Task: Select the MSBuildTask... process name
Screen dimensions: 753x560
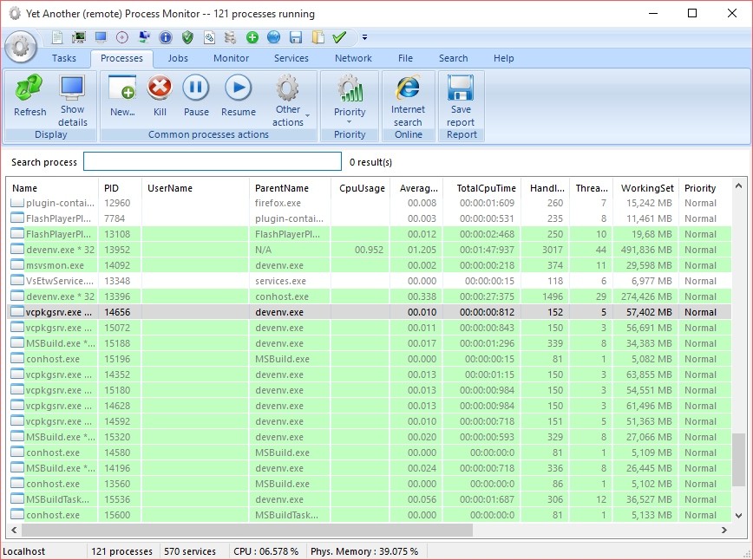Action: (57, 499)
